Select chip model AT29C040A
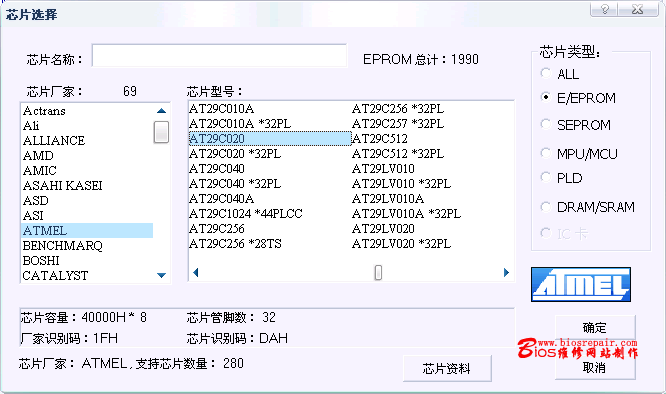 click(221, 199)
